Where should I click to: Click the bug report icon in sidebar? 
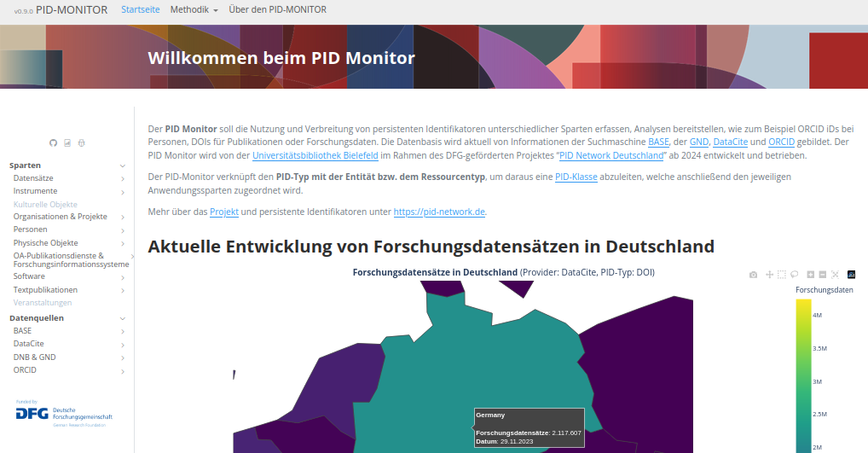[x=81, y=142]
